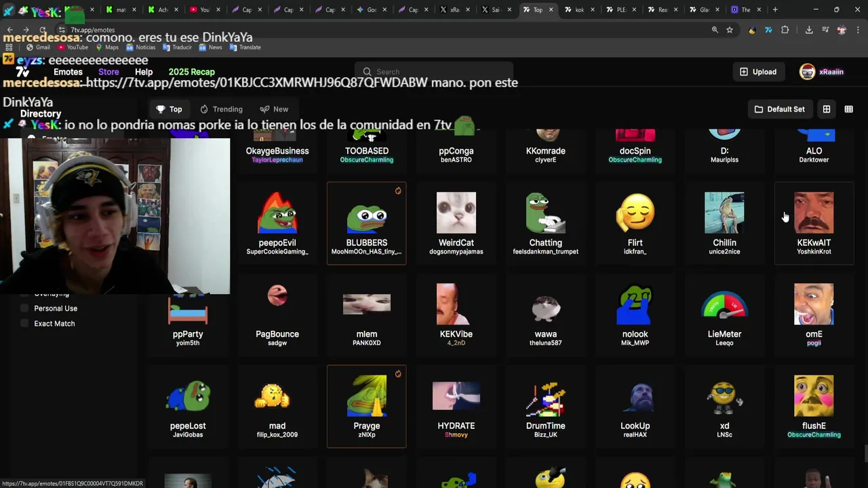Click the 7TV logo in the site header
Image resolution: width=868 pixels, height=488 pixels.
[22, 72]
